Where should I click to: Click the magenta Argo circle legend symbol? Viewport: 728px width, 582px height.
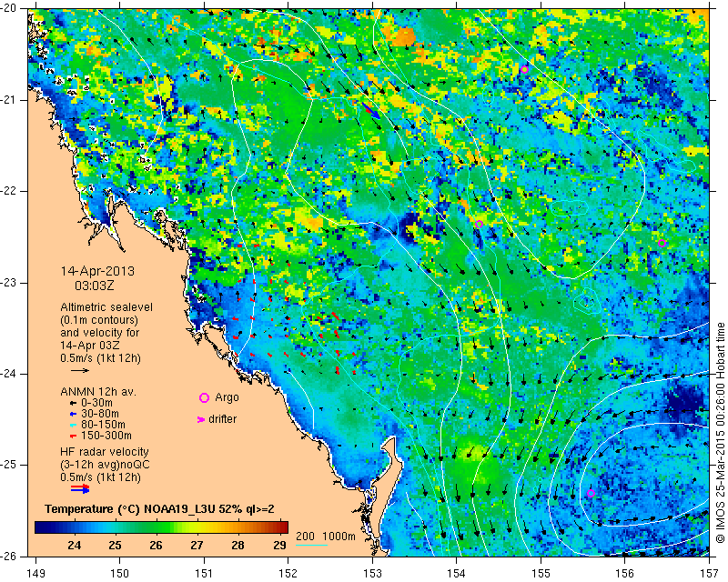pyautogui.click(x=204, y=397)
